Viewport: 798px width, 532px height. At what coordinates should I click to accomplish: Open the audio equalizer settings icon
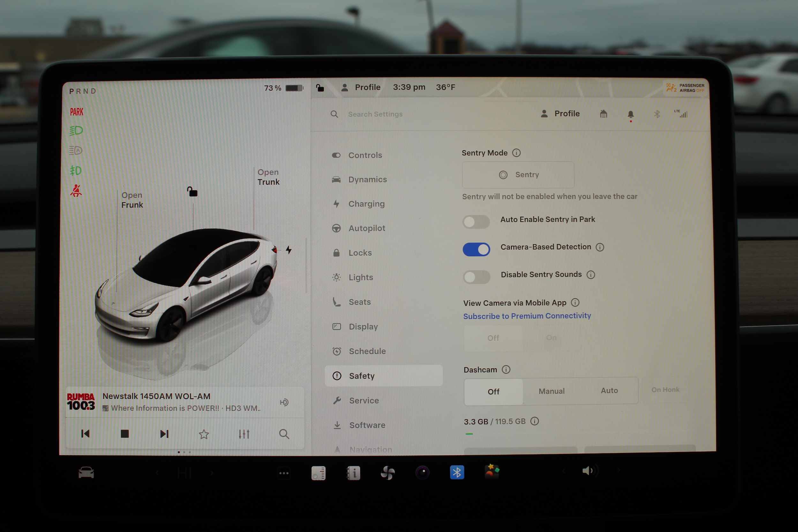244,434
